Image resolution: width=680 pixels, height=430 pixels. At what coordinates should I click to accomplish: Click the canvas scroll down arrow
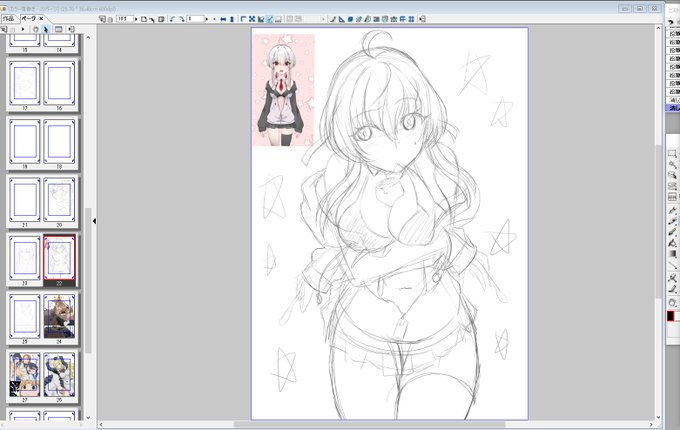pos(658,417)
